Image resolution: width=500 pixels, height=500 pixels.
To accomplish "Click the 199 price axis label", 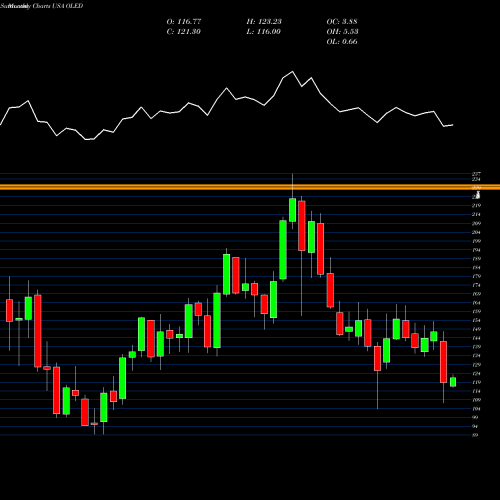I will [476, 241].
